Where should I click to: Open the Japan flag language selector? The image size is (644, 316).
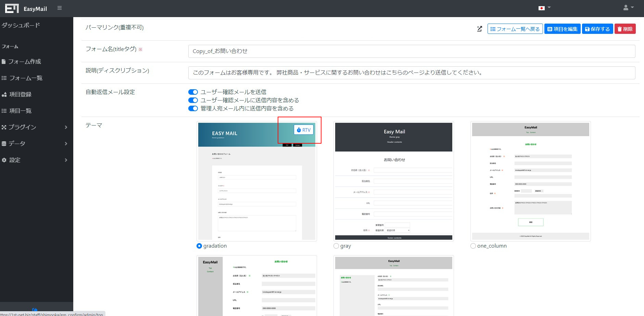tap(544, 8)
